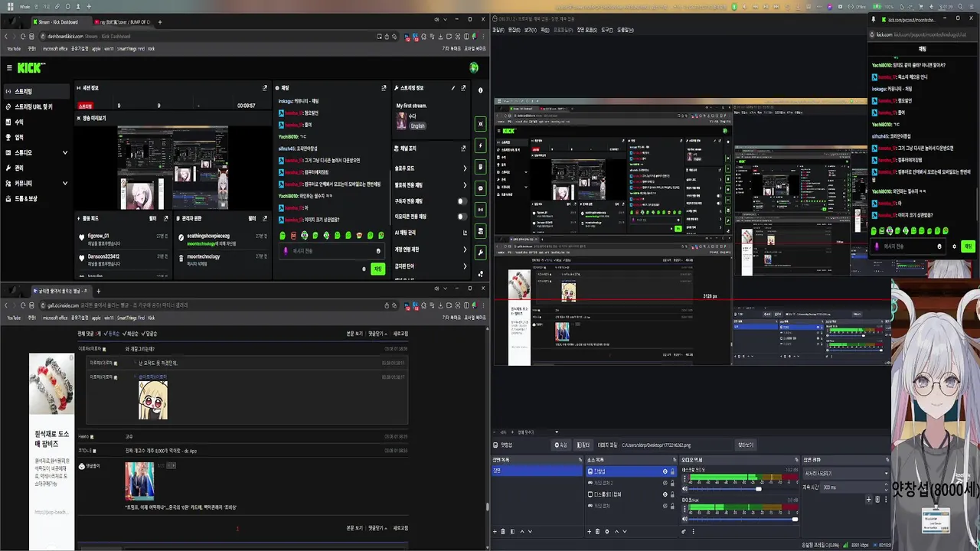The width and height of the screenshot is (980, 551).
Task: Click the info icon in right rail
Action: (480, 90)
